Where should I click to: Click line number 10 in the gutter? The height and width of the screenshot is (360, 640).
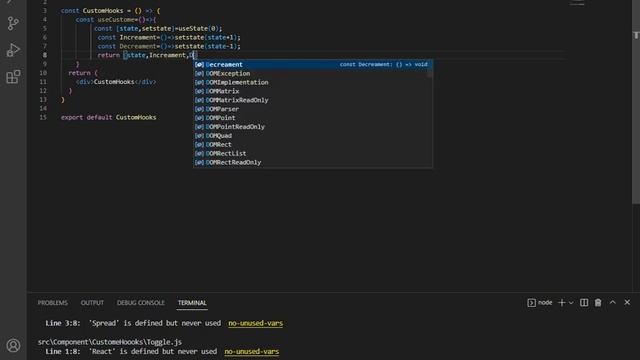point(43,73)
